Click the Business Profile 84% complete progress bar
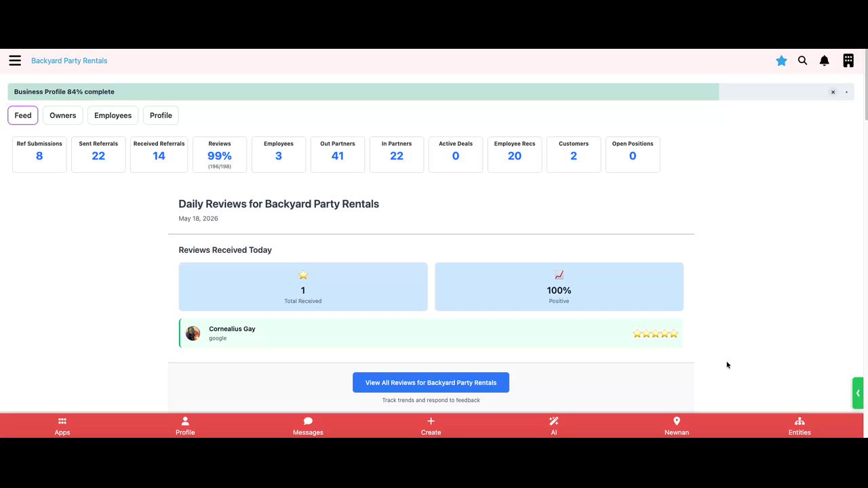Viewport: 868px width, 488px height. pyautogui.click(x=363, y=92)
